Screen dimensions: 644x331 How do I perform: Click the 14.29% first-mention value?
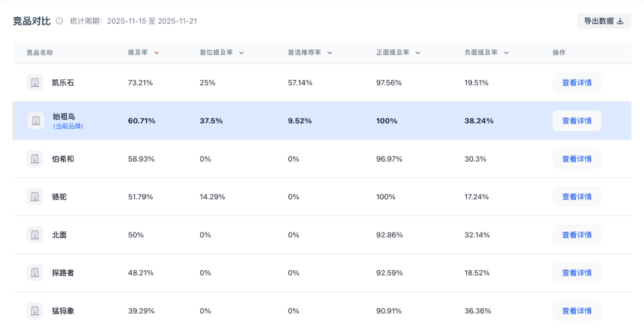click(212, 197)
